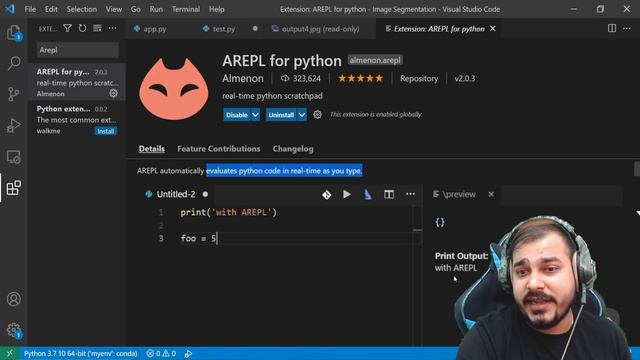Split the editor right
Screen dimensions: 640x360
[x=612, y=28]
